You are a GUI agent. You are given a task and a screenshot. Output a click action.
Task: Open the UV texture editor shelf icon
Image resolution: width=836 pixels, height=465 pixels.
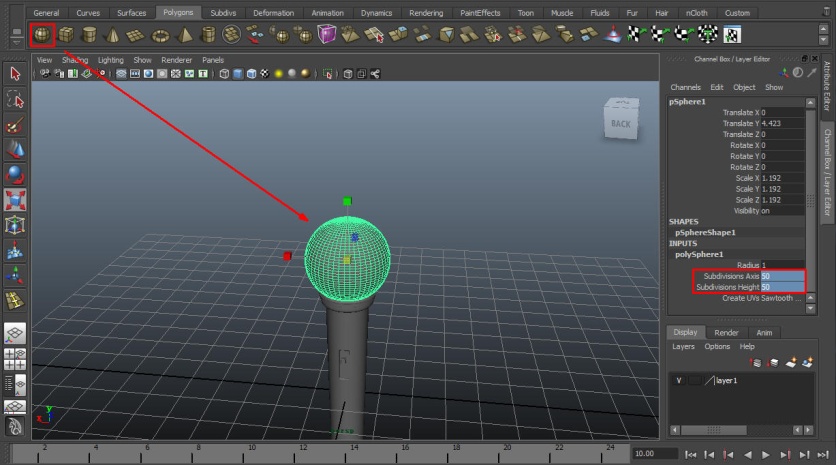click(x=732, y=35)
